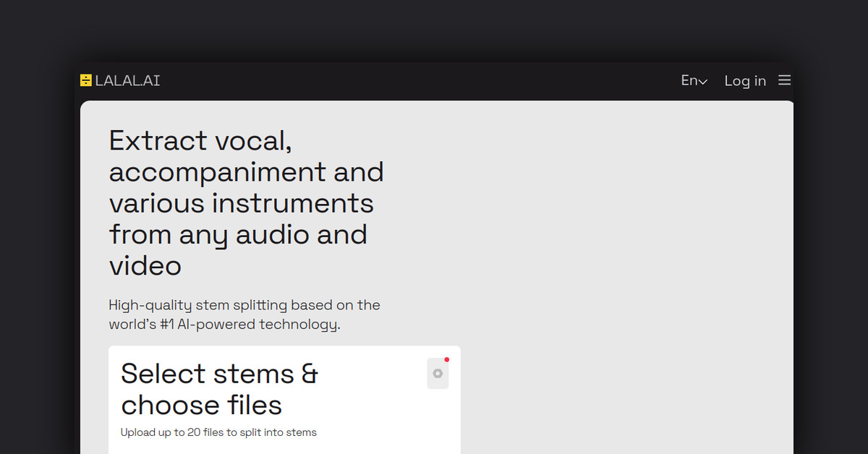Open the stem settings gear icon
This screenshot has width=868, height=454.
point(438,374)
